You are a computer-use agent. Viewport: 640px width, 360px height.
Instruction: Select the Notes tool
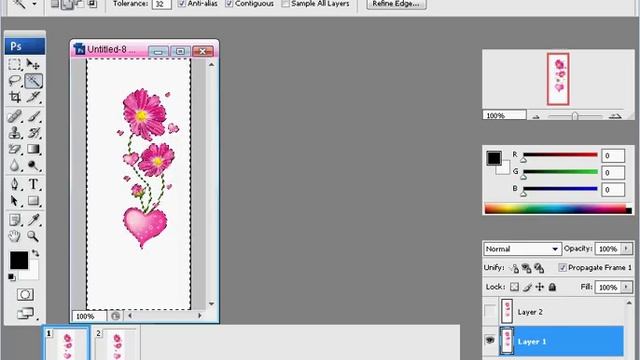pyautogui.click(x=15, y=220)
